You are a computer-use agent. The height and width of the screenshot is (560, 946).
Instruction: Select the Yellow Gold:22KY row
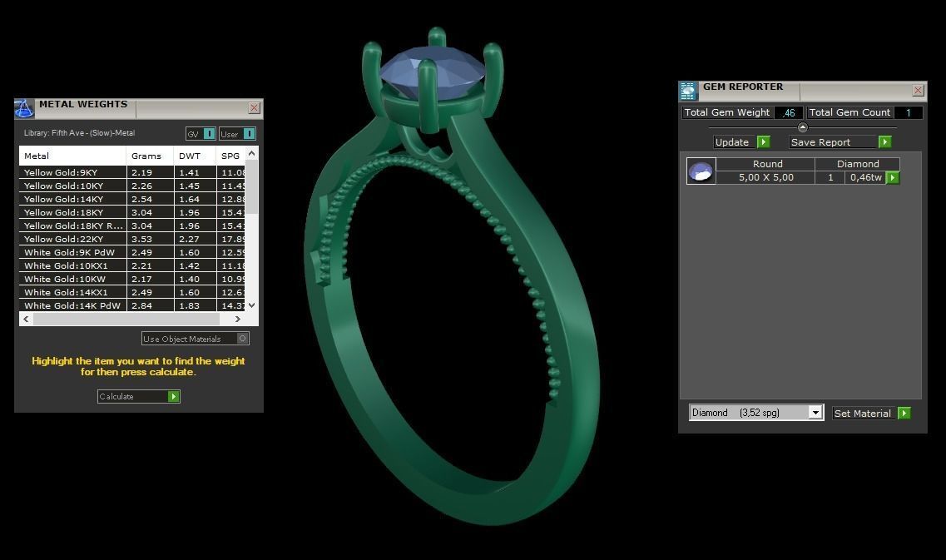[132, 239]
